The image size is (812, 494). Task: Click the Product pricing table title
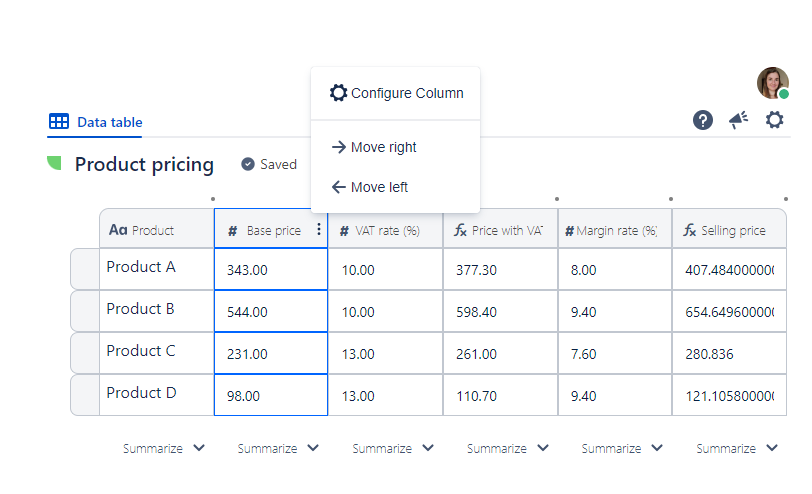(x=144, y=164)
